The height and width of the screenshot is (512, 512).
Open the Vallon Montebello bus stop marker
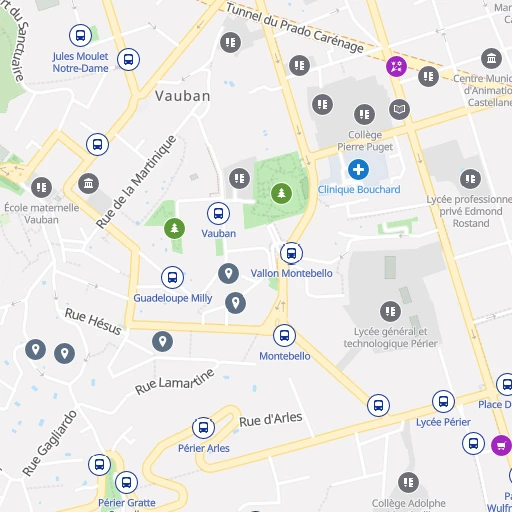pyautogui.click(x=291, y=253)
